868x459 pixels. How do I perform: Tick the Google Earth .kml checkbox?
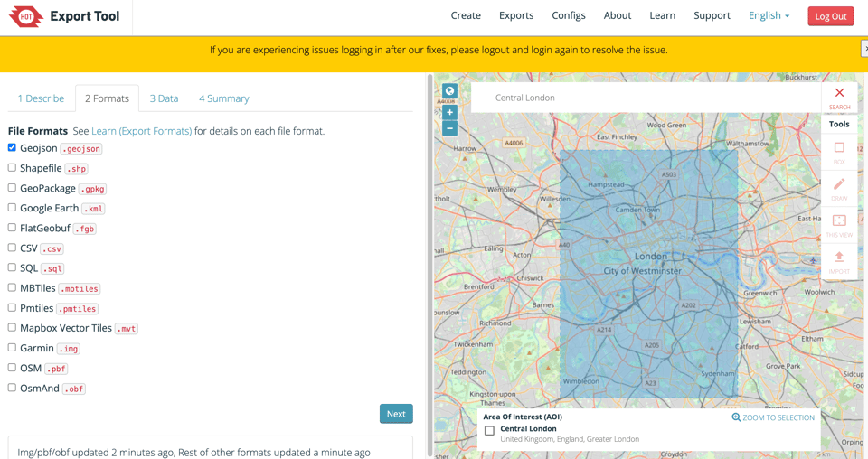coord(12,208)
